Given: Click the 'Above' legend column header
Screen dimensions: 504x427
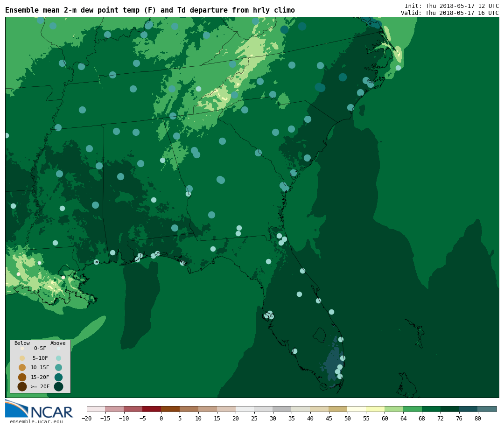Looking at the screenshot, I should (58, 343).
